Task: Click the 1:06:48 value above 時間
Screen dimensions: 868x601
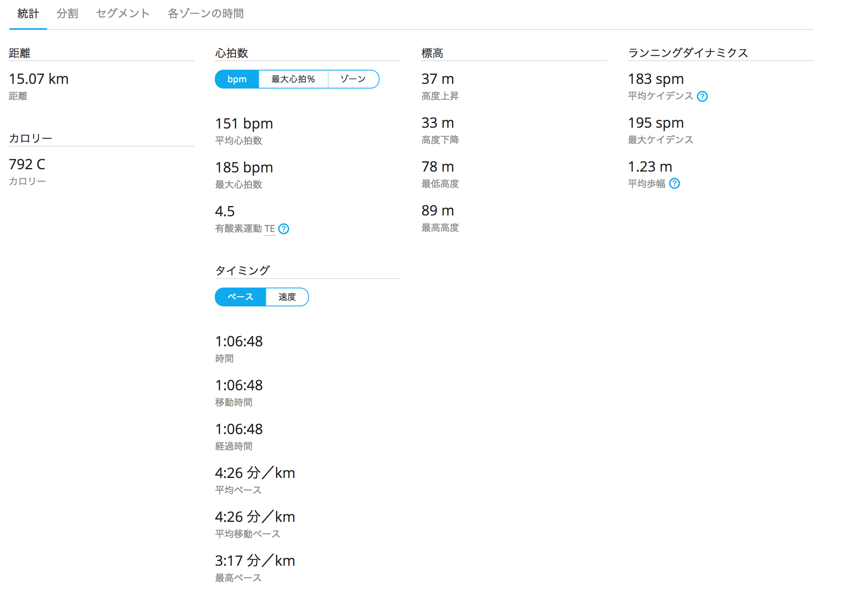Action: [239, 341]
